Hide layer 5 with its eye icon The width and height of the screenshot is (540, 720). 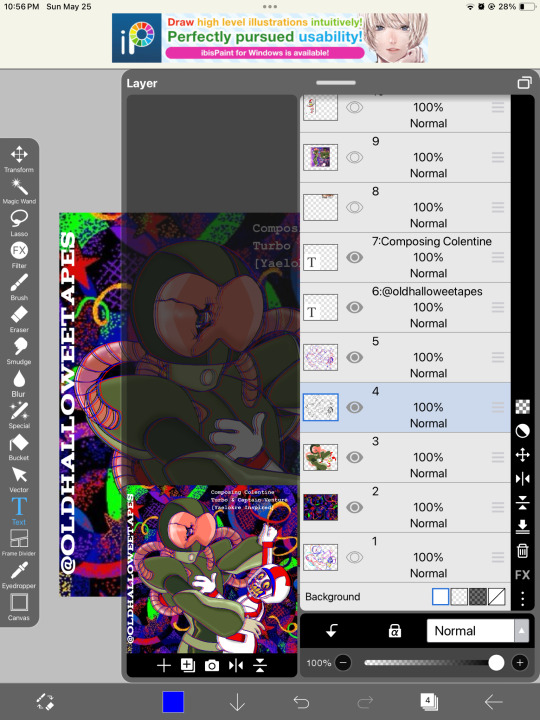(354, 357)
